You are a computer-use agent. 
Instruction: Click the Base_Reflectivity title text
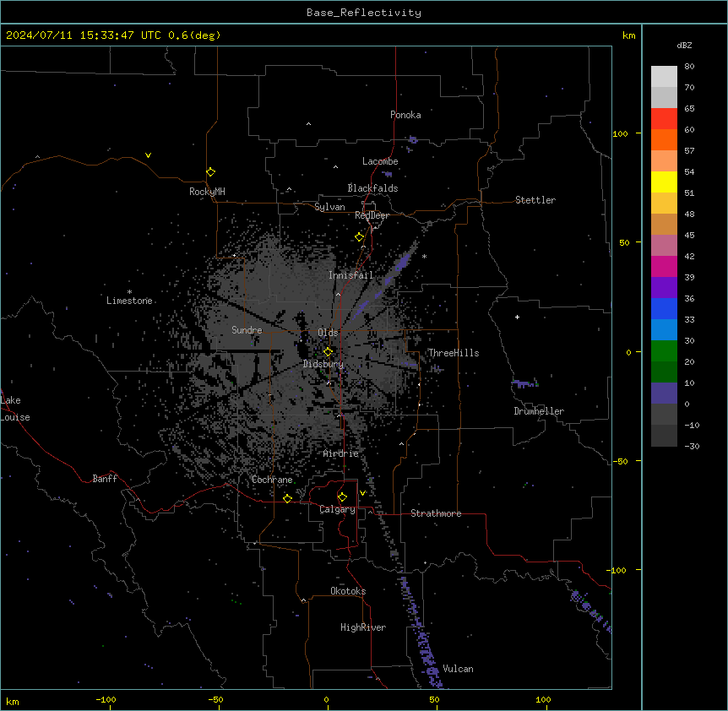pos(364,13)
